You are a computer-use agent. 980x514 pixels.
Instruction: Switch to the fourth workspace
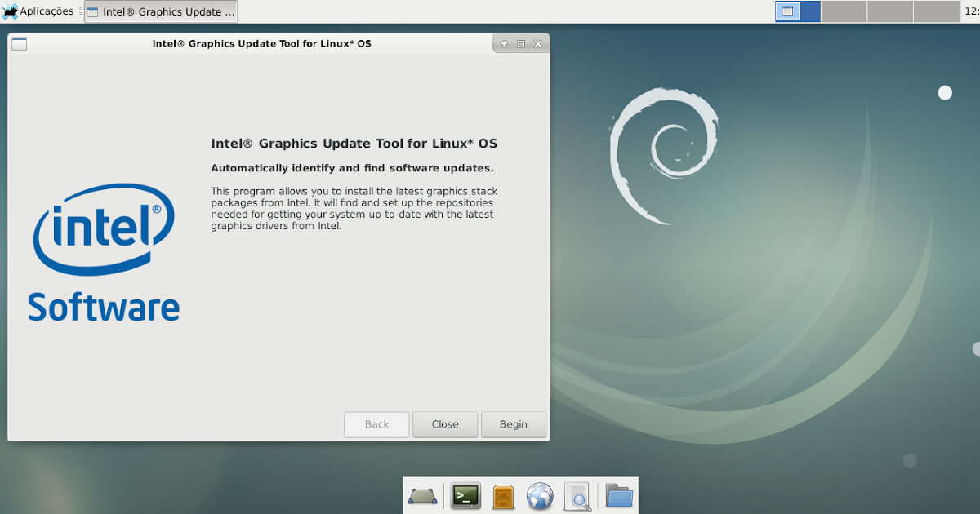(936, 11)
